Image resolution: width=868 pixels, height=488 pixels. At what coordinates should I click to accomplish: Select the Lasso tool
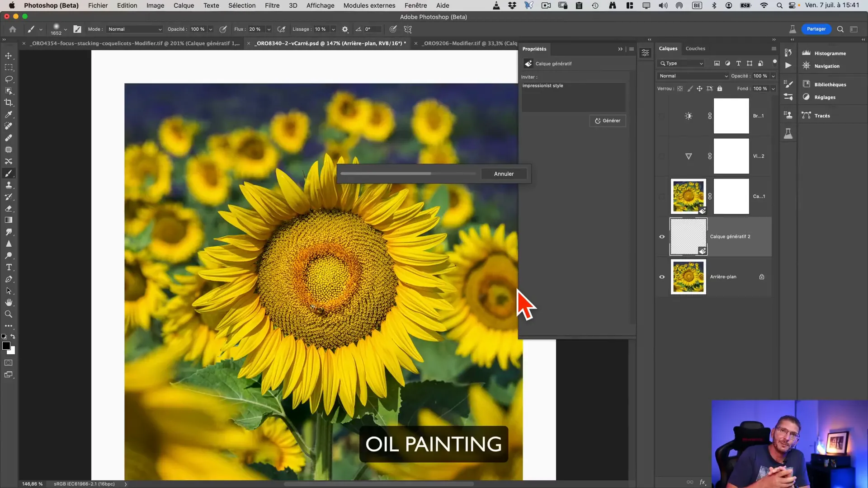click(x=9, y=79)
